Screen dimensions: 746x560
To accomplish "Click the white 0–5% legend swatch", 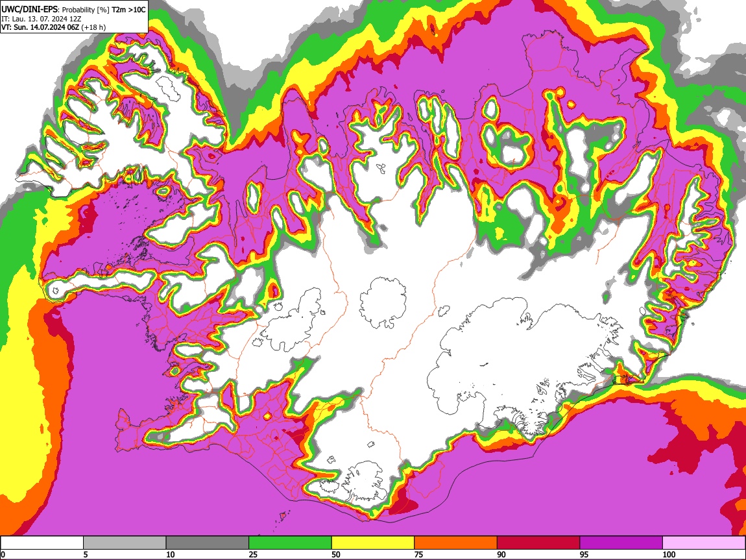I will pyautogui.click(x=42, y=543).
